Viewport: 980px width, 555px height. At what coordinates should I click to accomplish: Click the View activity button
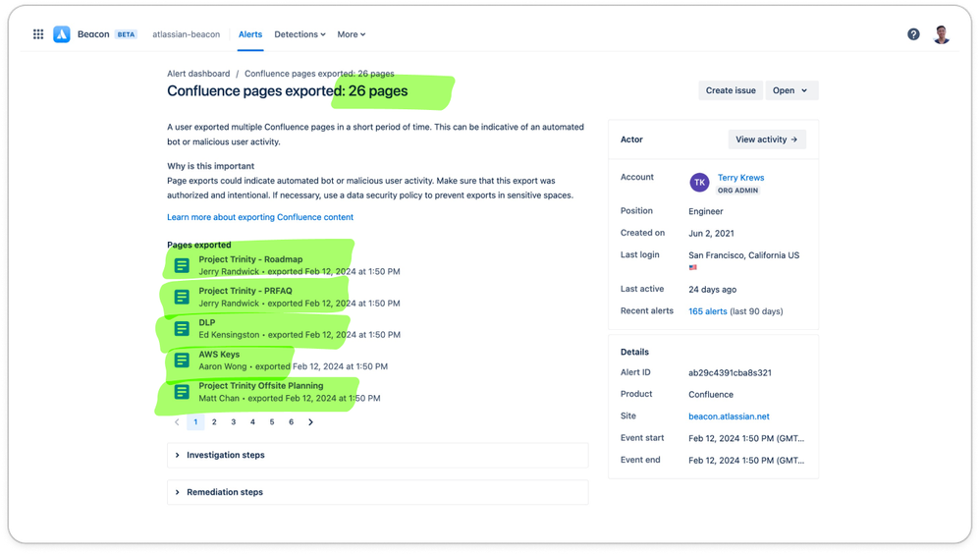tap(767, 139)
